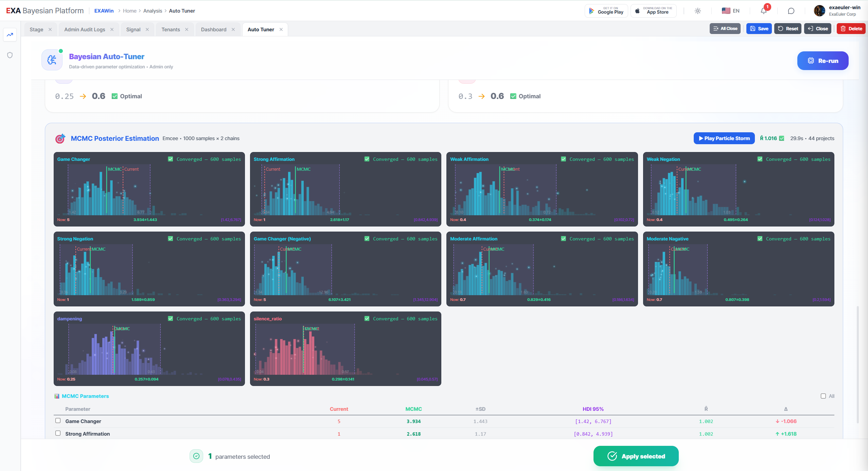This screenshot has height=471, width=868.
Task: Toggle the All parameters checkbox
Action: click(x=823, y=396)
